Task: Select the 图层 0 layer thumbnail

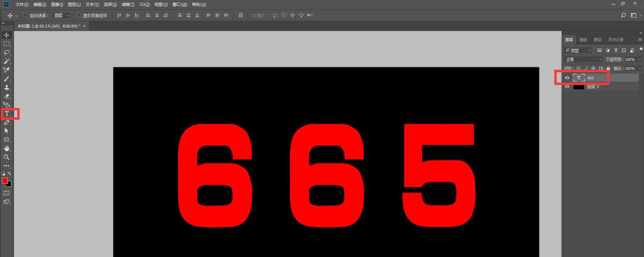Action: pyautogui.click(x=579, y=87)
